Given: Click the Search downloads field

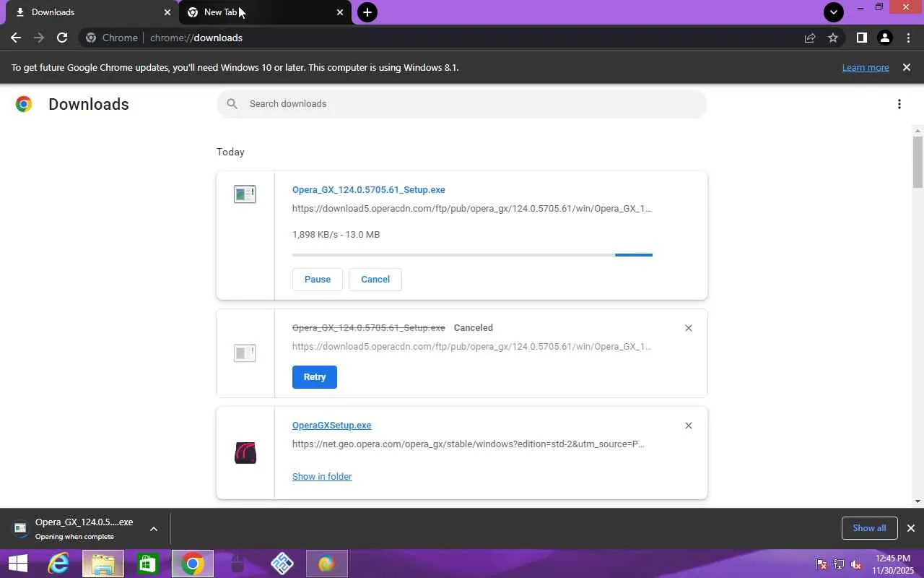Looking at the screenshot, I should tap(462, 104).
